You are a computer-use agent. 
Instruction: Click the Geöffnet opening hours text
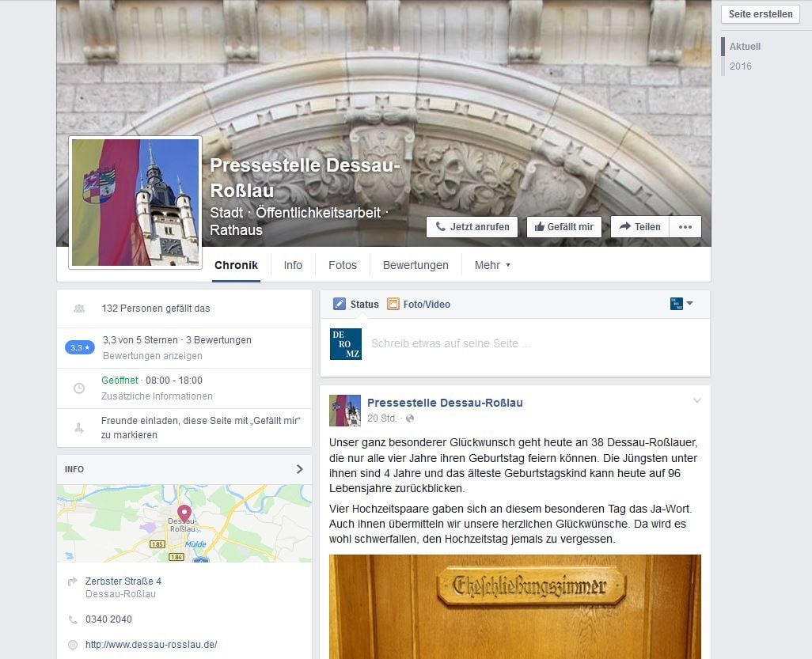point(152,381)
